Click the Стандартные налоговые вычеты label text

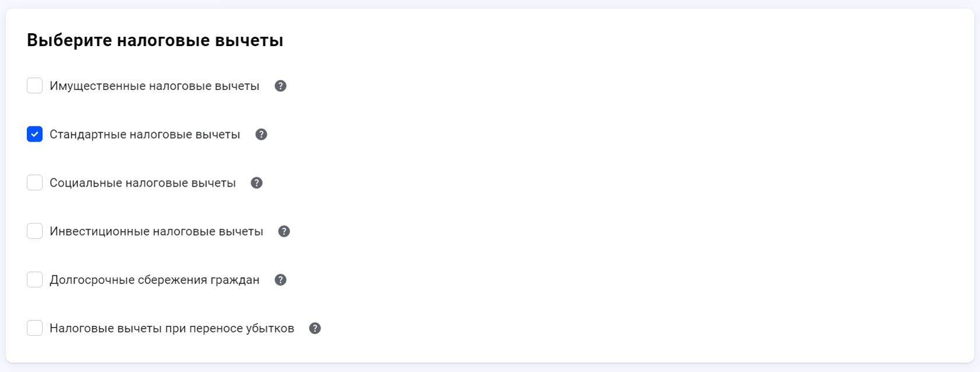[x=144, y=134]
